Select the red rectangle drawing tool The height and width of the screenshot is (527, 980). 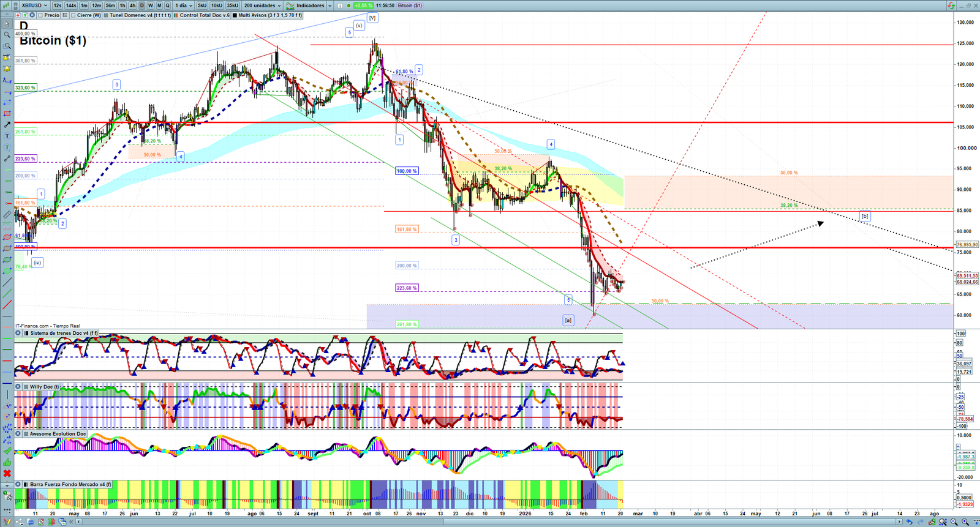coord(7,114)
